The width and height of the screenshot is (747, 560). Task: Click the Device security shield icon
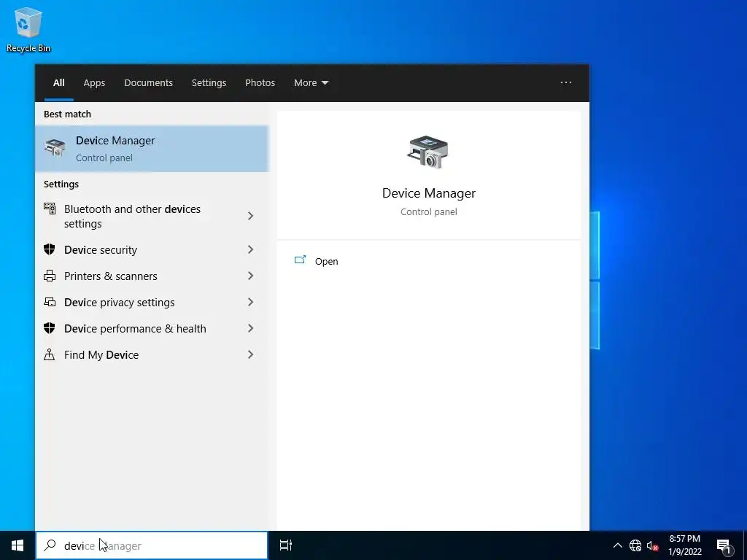[49, 249]
